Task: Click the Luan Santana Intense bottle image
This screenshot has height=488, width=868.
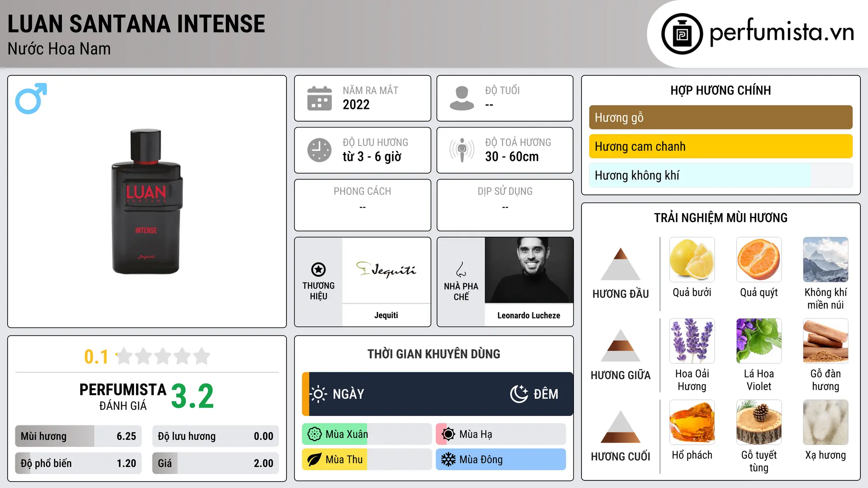Action: pyautogui.click(x=147, y=202)
